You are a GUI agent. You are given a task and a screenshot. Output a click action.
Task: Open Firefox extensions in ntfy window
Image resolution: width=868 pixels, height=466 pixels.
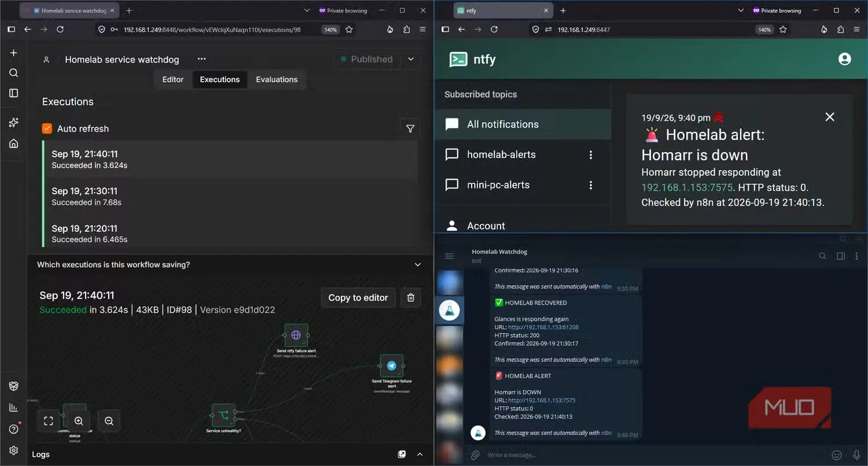(840, 29)
